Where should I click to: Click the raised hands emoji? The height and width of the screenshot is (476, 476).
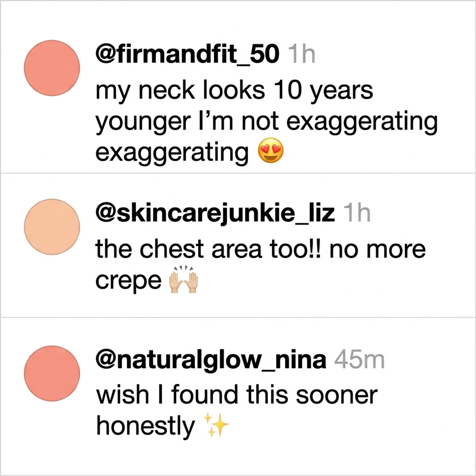(183, 280)
